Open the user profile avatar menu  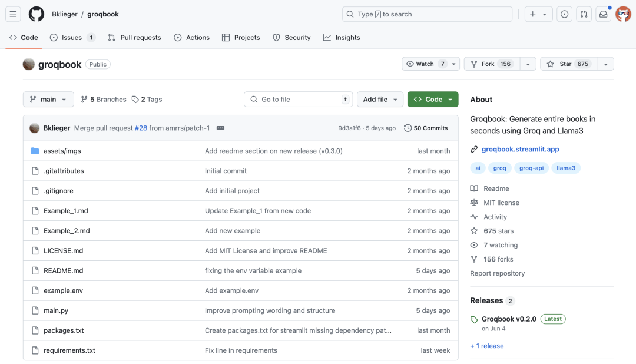pos(623,14)
